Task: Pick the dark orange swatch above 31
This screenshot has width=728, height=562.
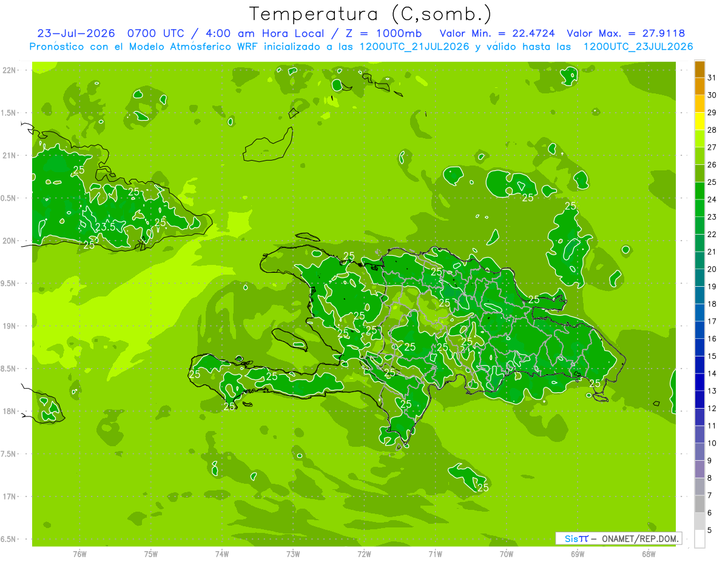Action: [699, 70]
